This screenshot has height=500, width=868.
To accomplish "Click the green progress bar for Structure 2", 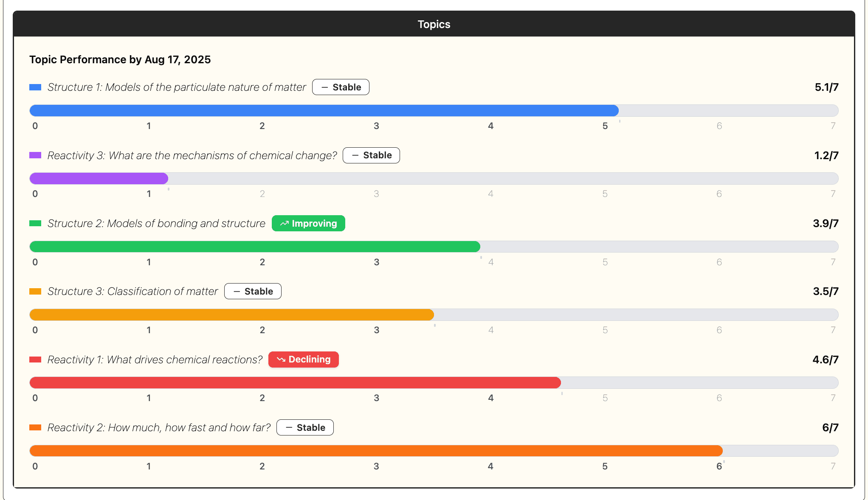I will pyautogui.click(x=255, y=246).
